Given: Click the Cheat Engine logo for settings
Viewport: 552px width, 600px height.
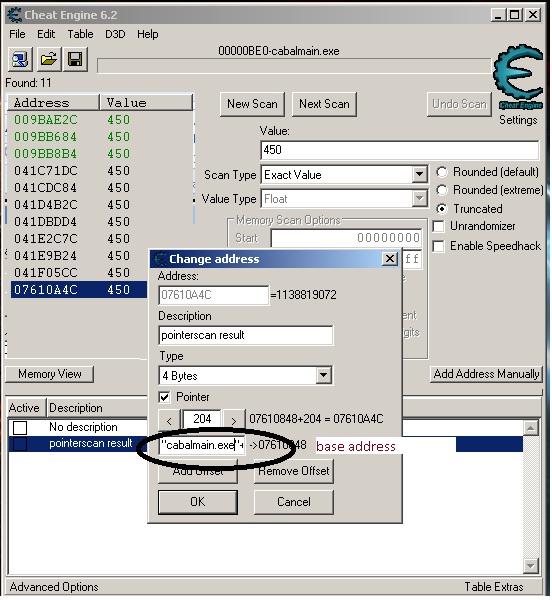Looking at the screenshot, I should pos(519,77).
